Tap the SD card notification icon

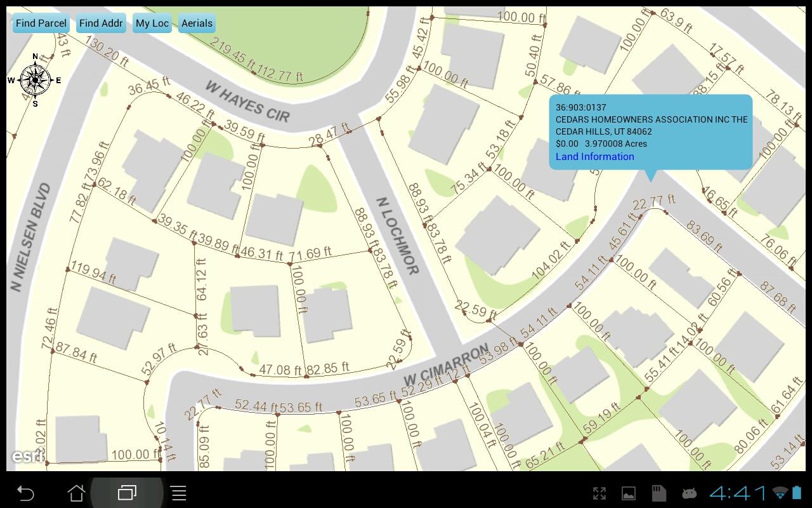(658, 493)
